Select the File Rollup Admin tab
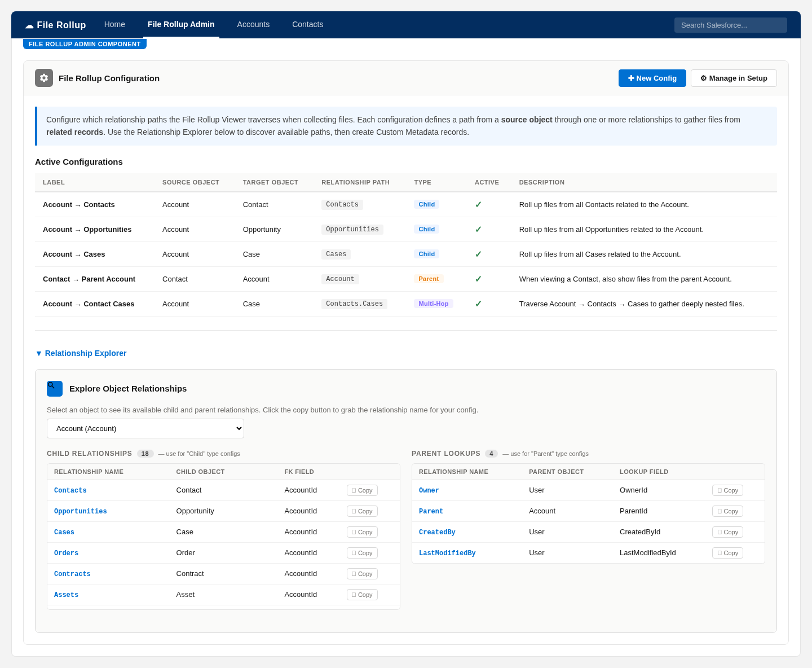 (x=181, y=24)
